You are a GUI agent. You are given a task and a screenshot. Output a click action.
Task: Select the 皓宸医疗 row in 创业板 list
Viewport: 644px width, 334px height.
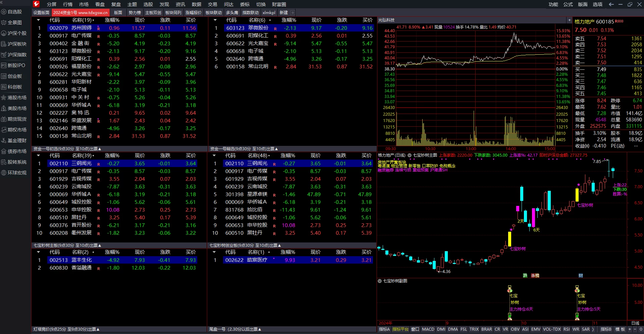[298, 260]
